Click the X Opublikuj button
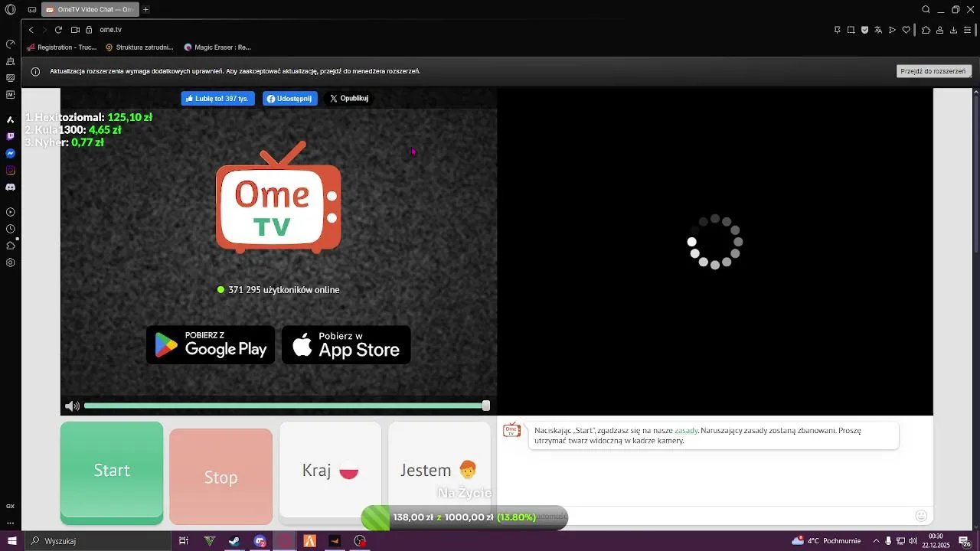Viewport: 980px width, 551px height. (349, 99)
